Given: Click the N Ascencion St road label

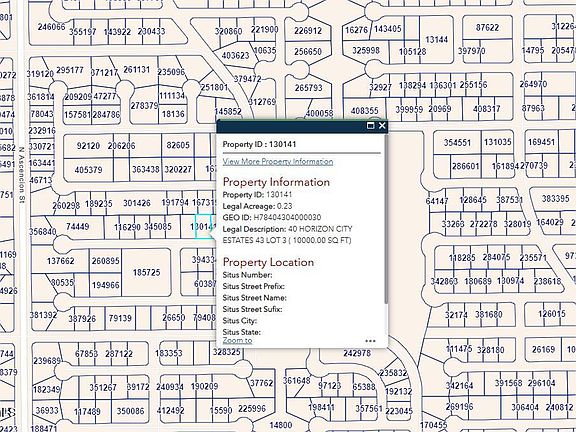Looking at the screenshot, I should (x=21, y=175).
